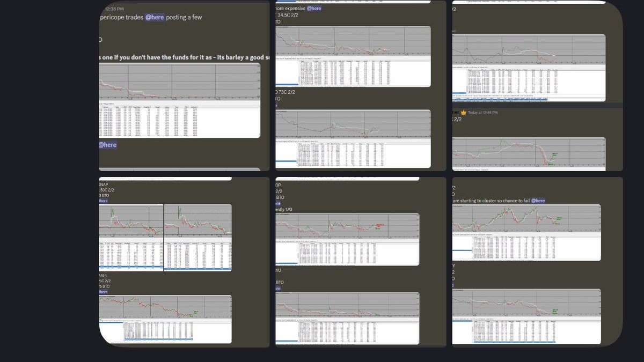Click the "12:38 PM" message timestamp
Screen dimensions: 644x362
click(x=114, y=9)
